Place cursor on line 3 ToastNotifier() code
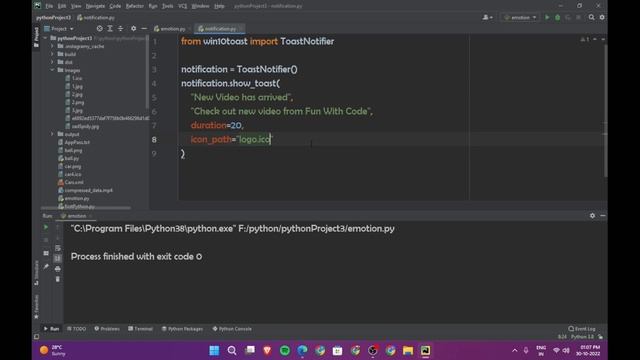Viewport: 640px width, 360px height. pyautogui.click(x=267, y=69)
